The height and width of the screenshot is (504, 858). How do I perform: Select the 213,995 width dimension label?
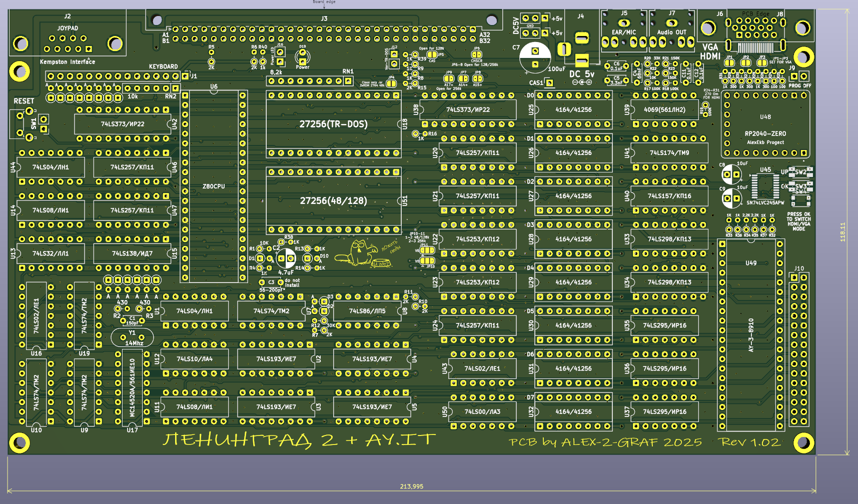(411, 486)
